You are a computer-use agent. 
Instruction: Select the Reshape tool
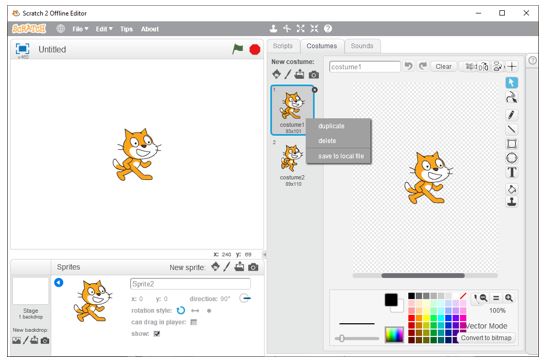(x=512, y=98)
